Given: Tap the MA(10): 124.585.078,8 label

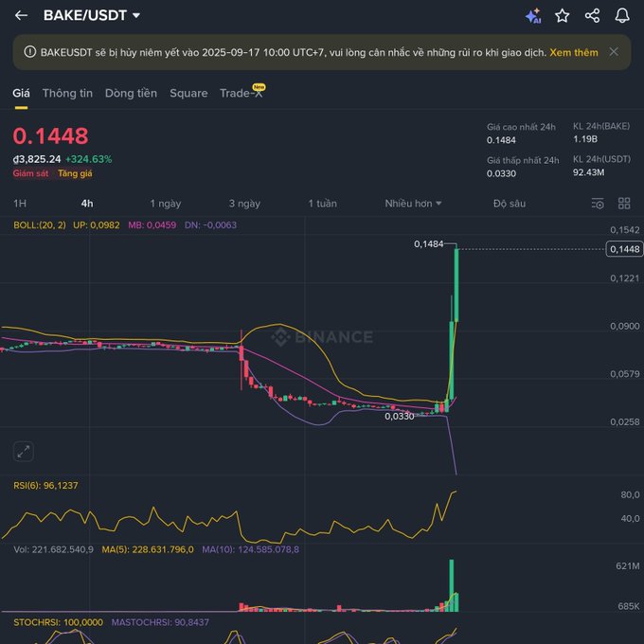Looking at the screenshot, I should [251, 549].
